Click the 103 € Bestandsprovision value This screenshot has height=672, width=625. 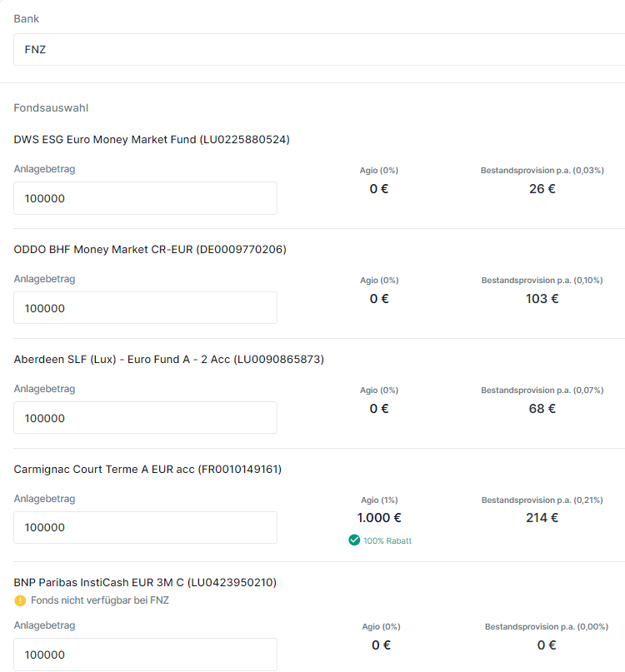point(542,299)
